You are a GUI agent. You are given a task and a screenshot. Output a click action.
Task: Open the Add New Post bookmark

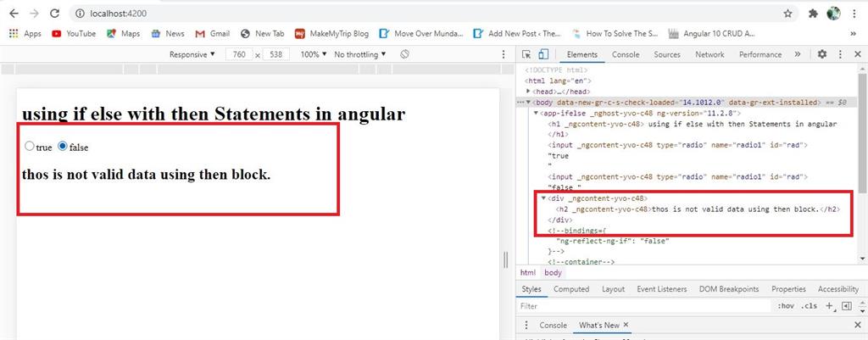[x=517, y=34]
